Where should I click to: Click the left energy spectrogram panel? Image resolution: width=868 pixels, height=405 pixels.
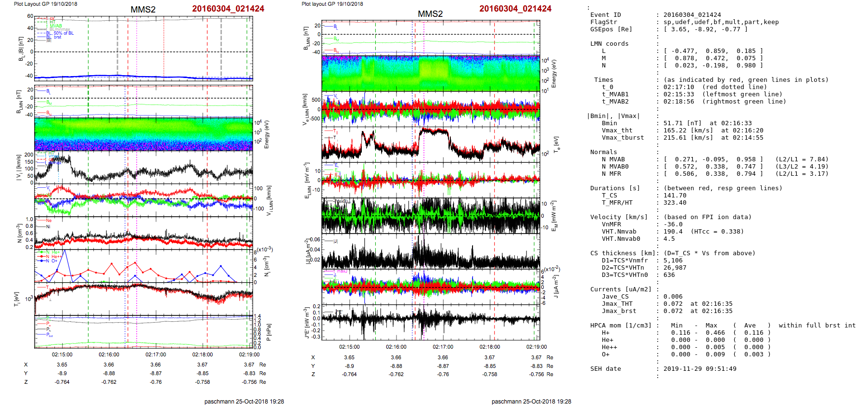coord(143,134)
